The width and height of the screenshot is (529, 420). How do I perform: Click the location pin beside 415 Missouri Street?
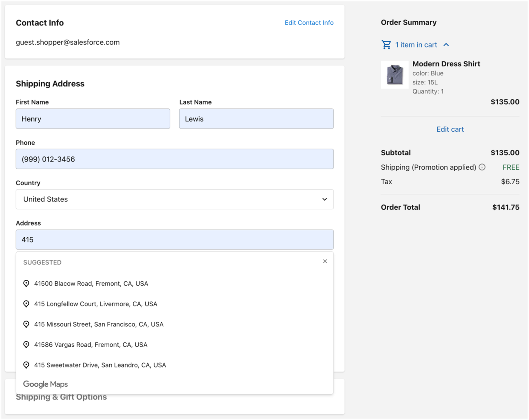(x=26, y=324)
